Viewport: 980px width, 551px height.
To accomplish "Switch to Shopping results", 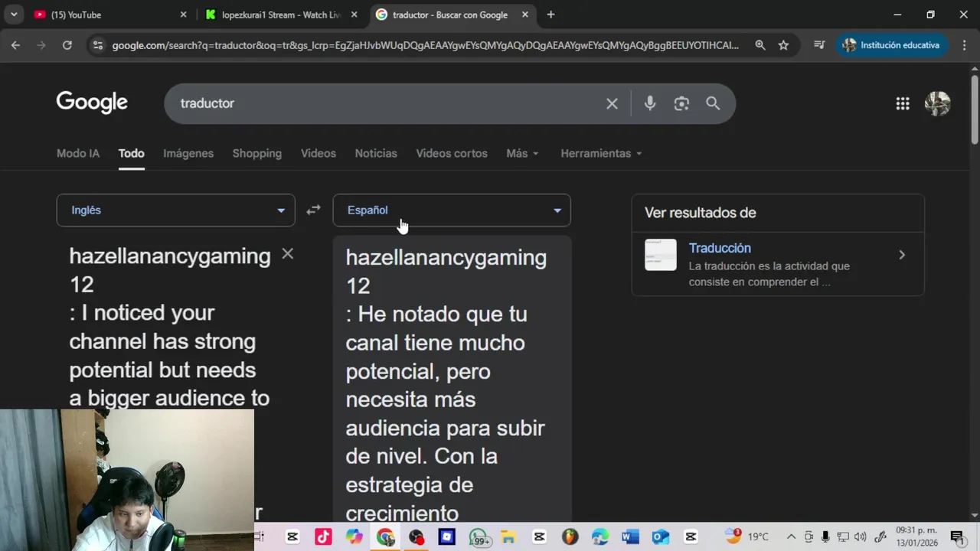I will click(257, 153).
